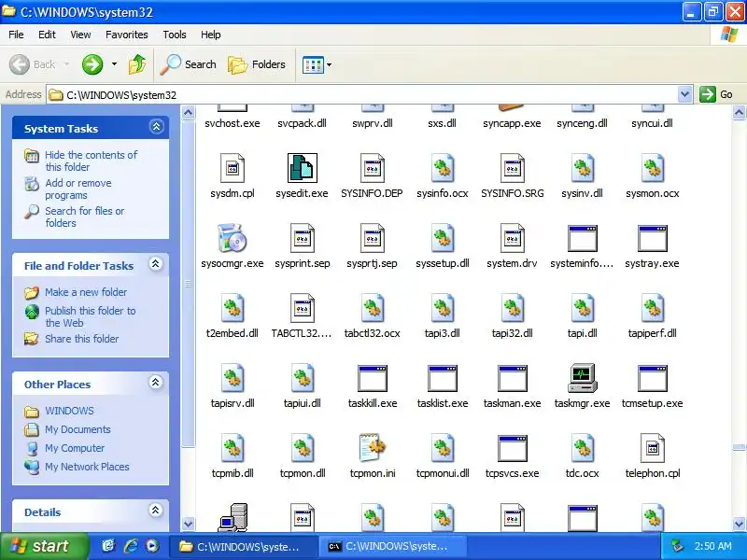
Task: Select the sysedit.exe icon
Action: [x=302, y=168]
